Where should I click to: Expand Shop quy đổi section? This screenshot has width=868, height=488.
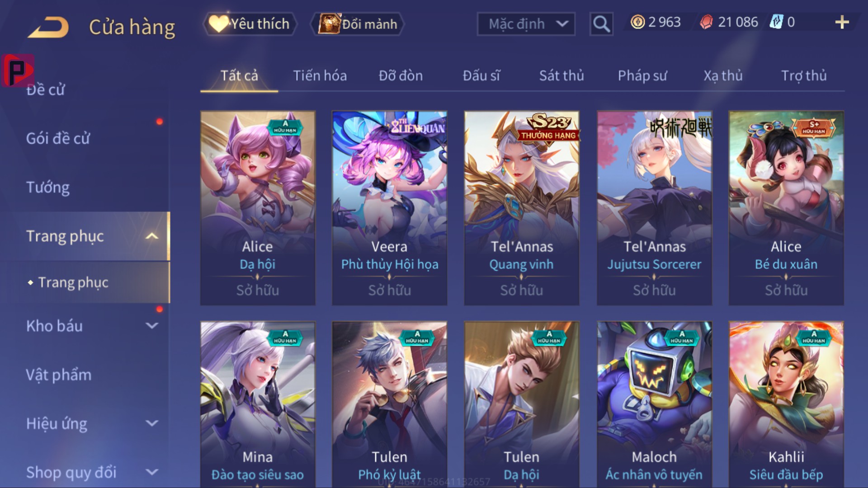click(152, 472)
